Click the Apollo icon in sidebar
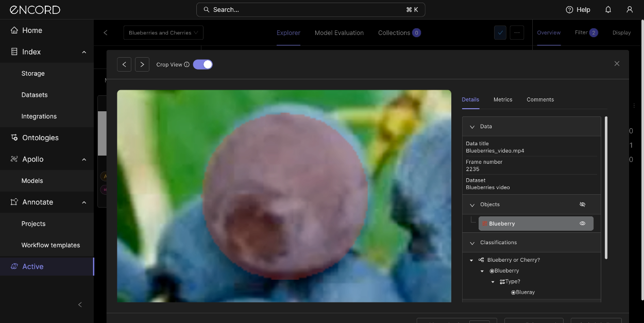 [14, 159]
